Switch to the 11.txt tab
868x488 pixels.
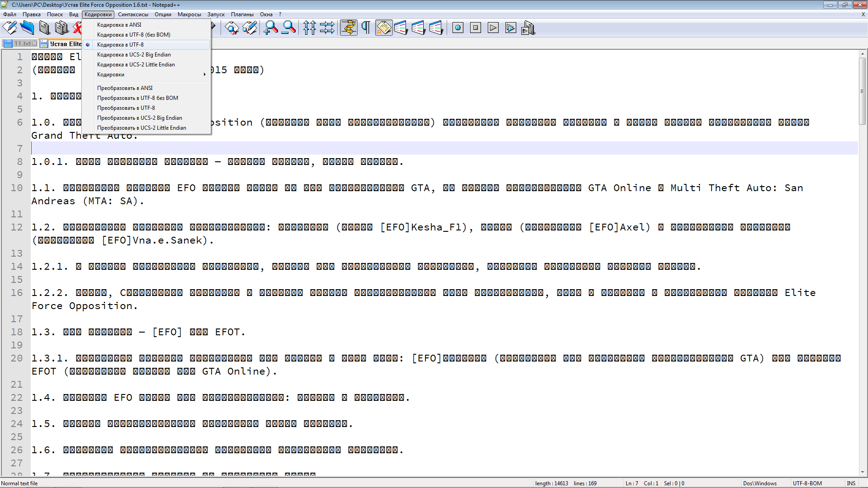point(20,43)
